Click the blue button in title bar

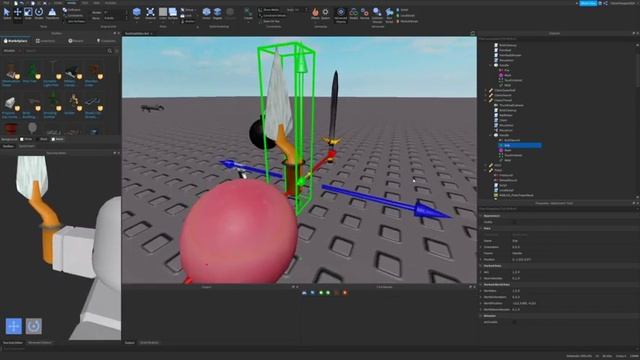[588, 3]
